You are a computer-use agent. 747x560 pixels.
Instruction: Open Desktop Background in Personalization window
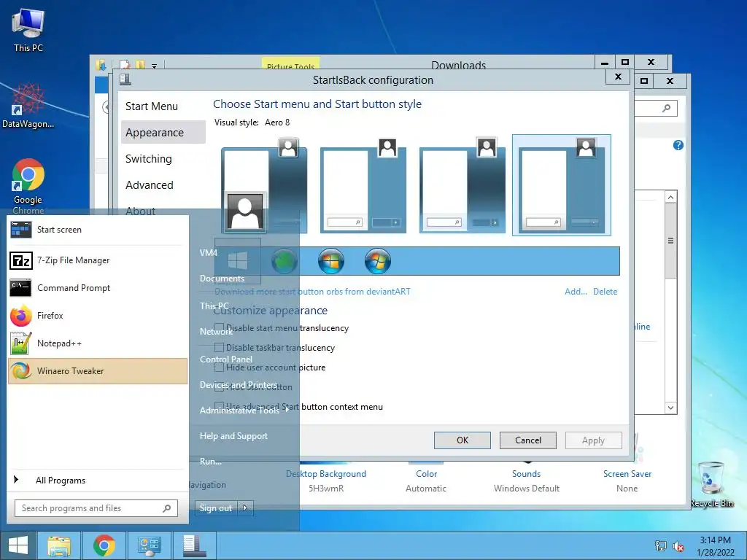[x=326, y=474]
